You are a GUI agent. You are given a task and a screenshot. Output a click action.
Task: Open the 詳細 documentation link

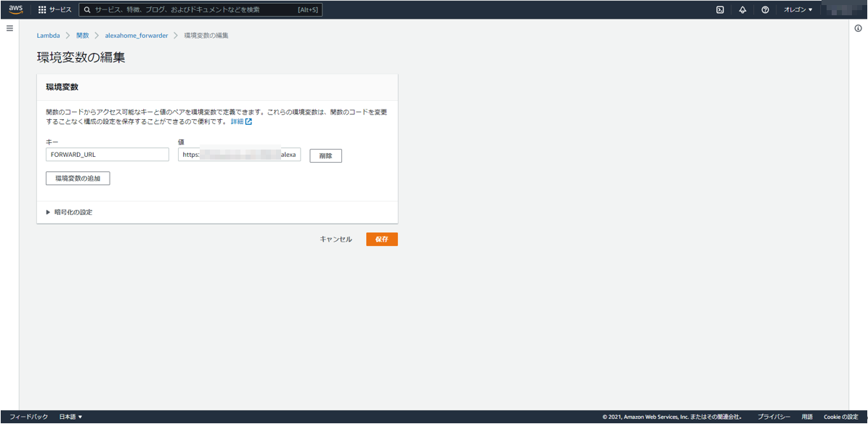pyautogui.click(x=237, y=122)
